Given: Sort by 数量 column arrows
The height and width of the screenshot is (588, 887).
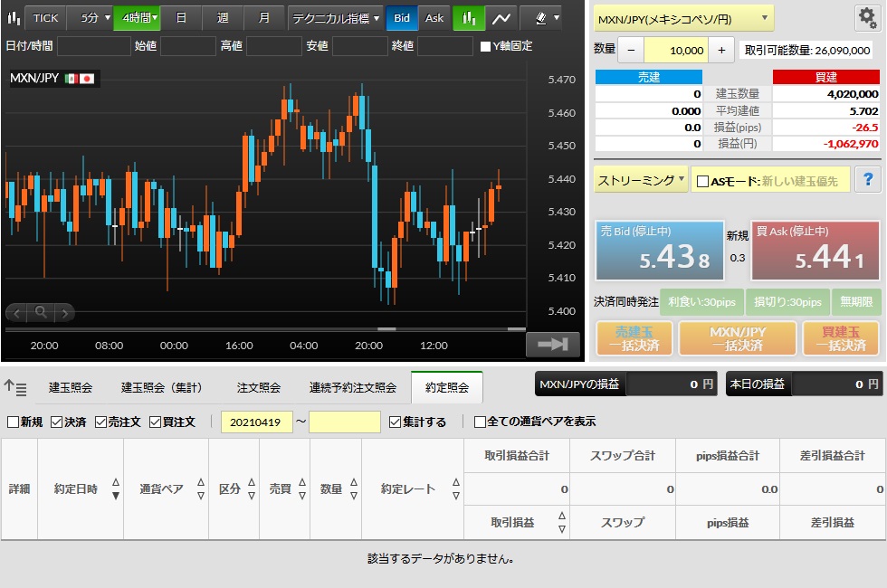Looking at the screenshot, I should 354,489.
